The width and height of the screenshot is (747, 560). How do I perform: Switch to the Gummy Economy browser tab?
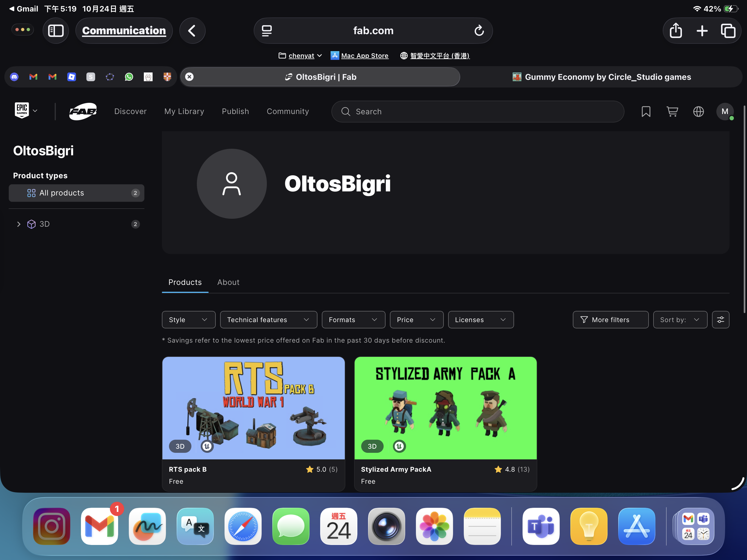click(x=601, y=77)
